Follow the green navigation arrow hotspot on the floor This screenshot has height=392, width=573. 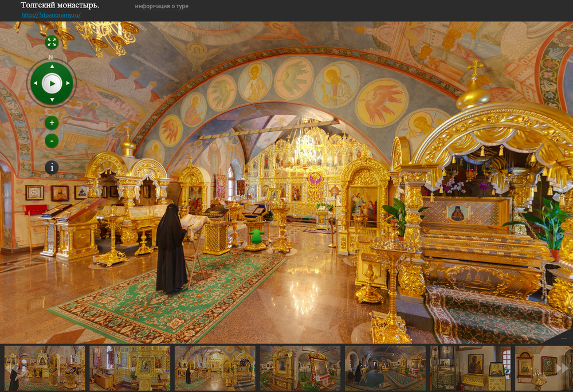coord(257,236)
